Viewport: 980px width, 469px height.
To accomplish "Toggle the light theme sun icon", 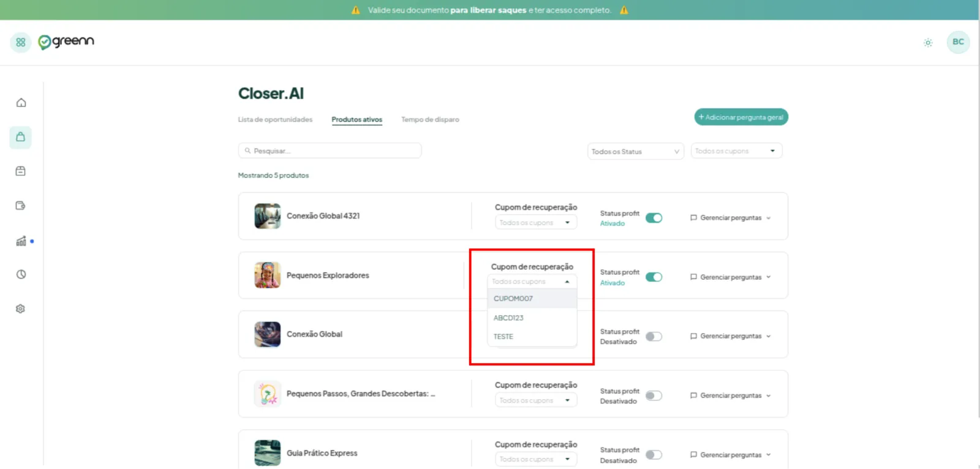I will tap(928, 43).
